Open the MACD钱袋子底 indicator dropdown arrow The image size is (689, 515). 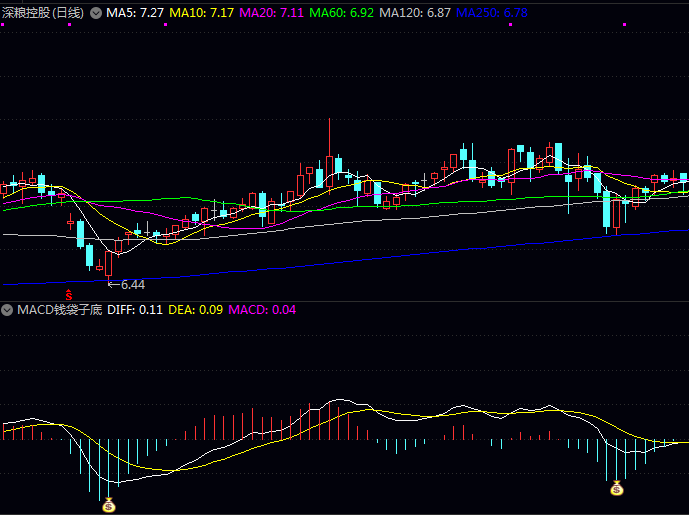pyautogui.click(x=10, y=310)
